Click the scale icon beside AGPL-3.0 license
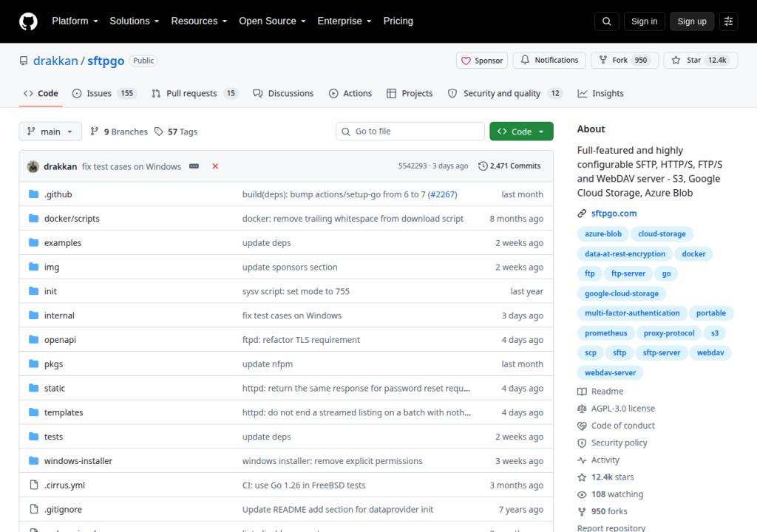 [x=582, y=409]
